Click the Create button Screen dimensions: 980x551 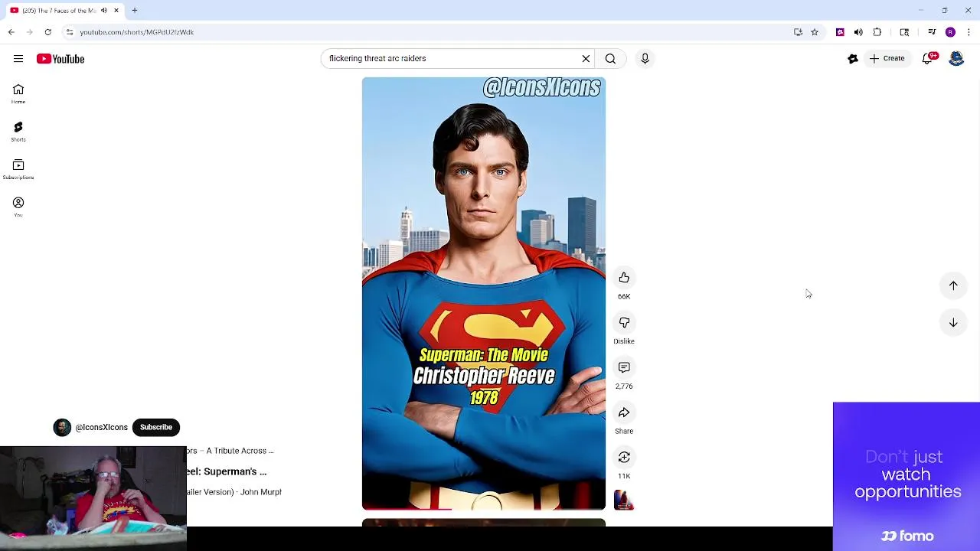(887, 59)
